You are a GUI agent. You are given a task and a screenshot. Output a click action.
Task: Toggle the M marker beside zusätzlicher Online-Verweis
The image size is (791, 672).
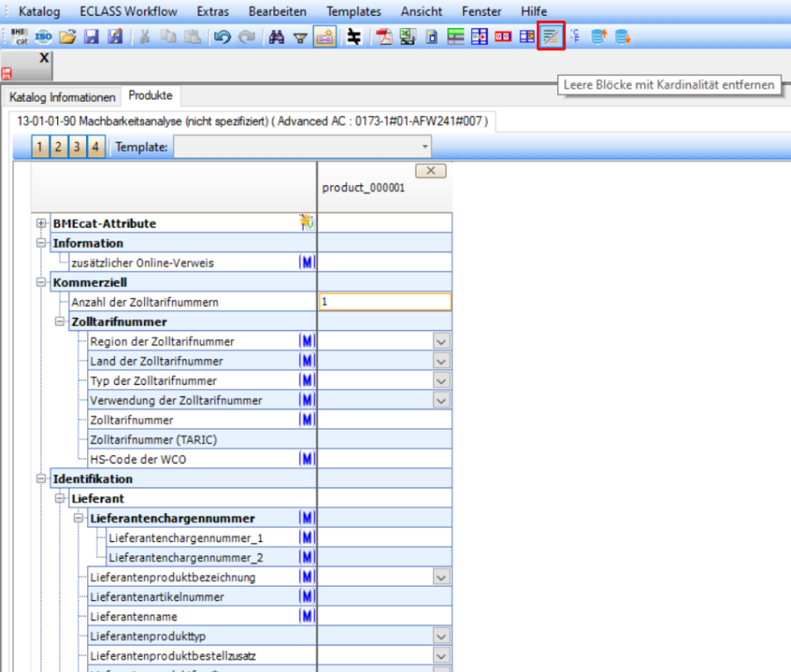(307, 263)
